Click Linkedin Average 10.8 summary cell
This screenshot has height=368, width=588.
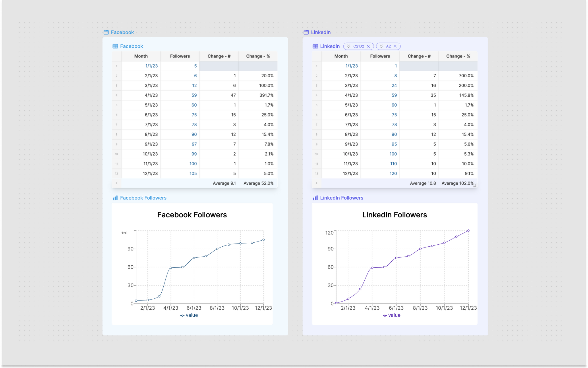tap(419, 183)
